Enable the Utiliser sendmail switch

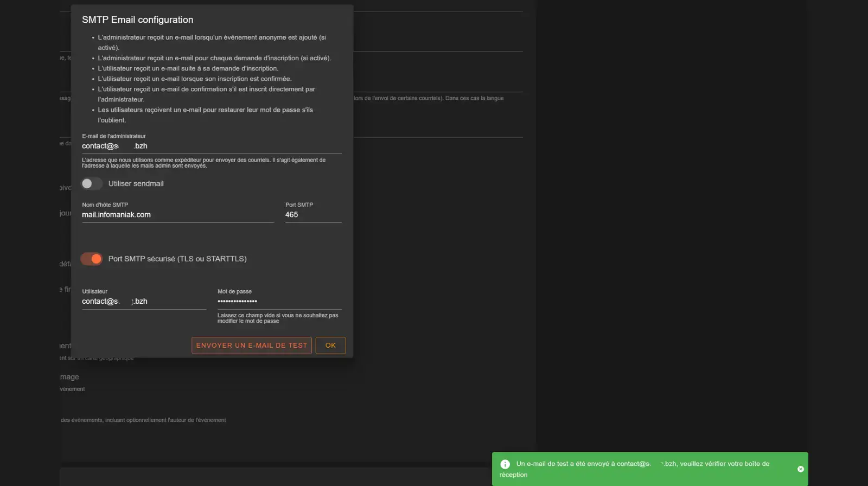[x=91, y=184]
